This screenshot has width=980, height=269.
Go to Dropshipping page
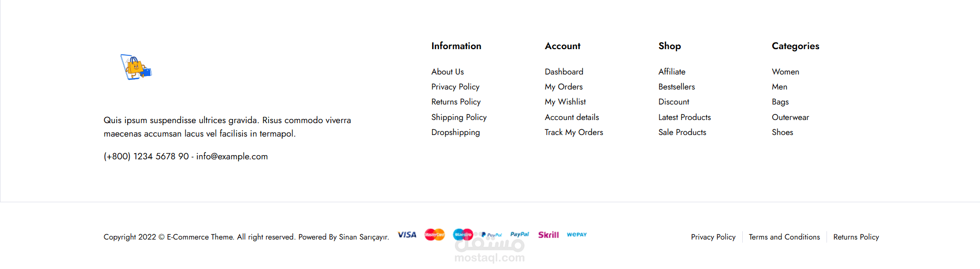click(x=455, y=132)
